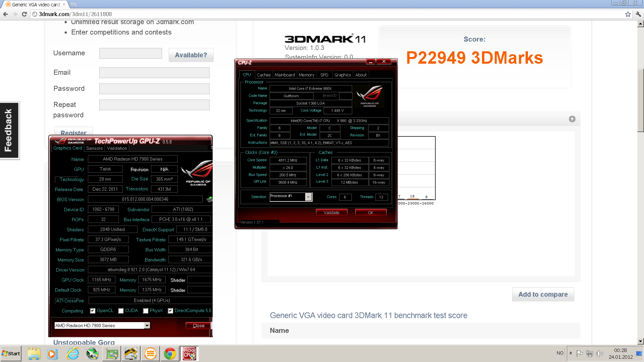Viewport: 644px width, 362px height.
Task: Select the Graphics Card tab in GPU-Z
Action: [x=67, y=148]
